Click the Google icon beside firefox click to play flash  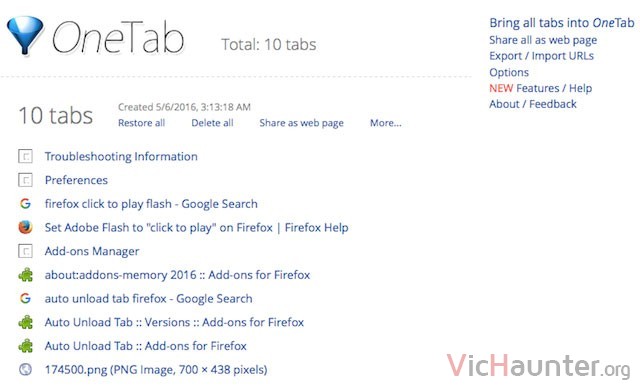25,203
